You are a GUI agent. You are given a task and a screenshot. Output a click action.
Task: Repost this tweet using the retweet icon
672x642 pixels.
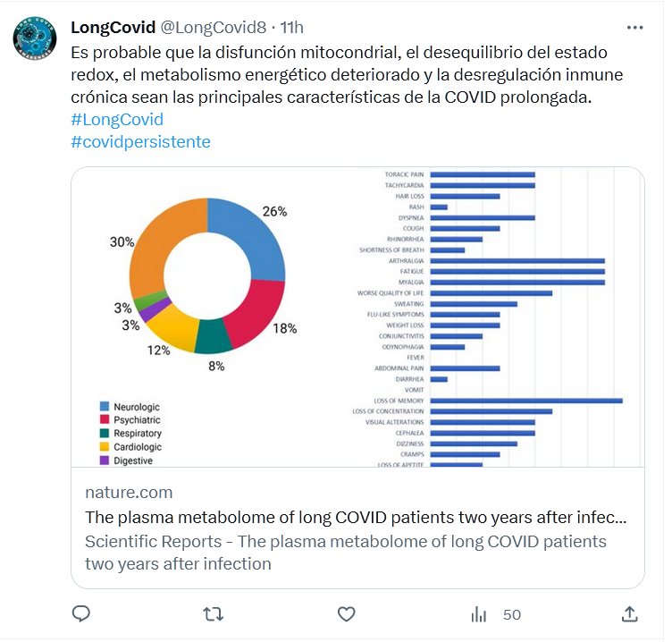pyautogui.click(x=214, y=614)
